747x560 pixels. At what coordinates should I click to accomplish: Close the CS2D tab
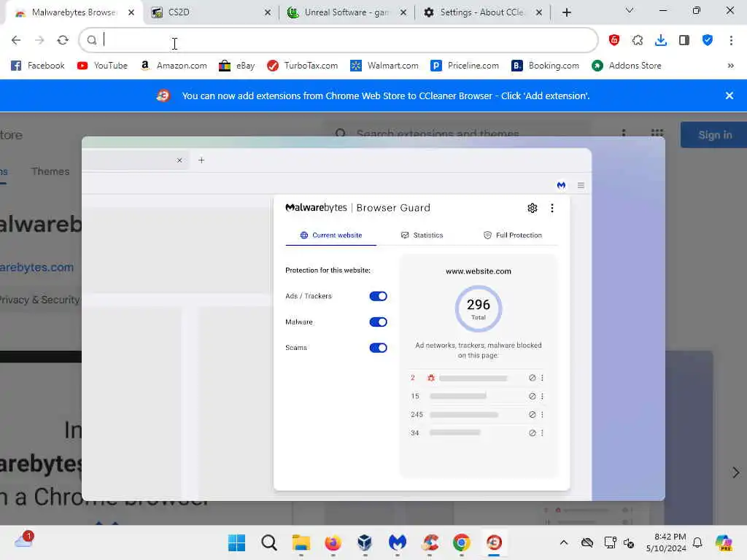tap(268, 12)
